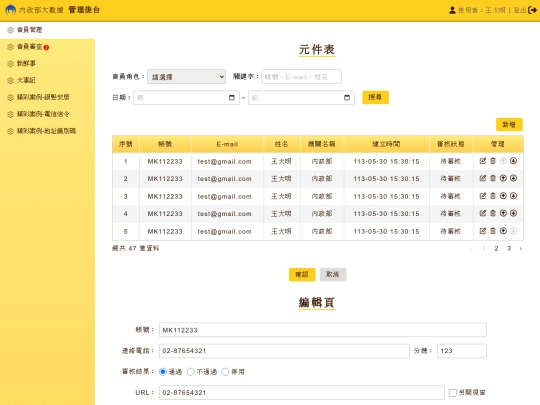Screen dimensions: 540x405
Task: Click the red notification badge on 會員審查
Action: [x=46, y=48]
